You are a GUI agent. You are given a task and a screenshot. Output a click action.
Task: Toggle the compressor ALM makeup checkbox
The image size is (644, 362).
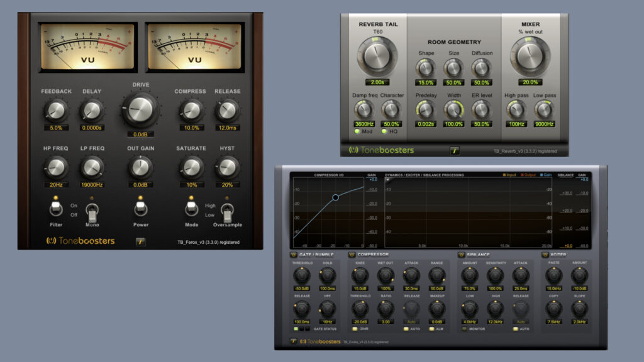(x=433, y=329)
